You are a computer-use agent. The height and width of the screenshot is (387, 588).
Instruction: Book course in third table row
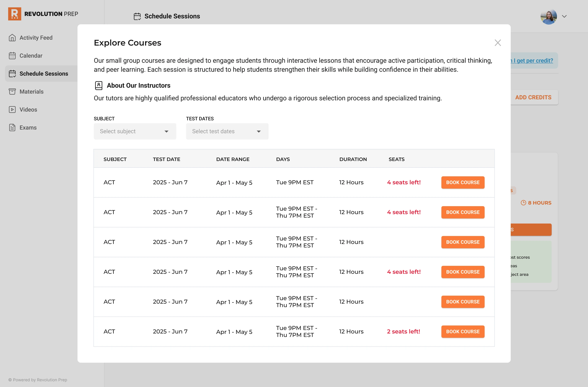(x=463, y=242)
